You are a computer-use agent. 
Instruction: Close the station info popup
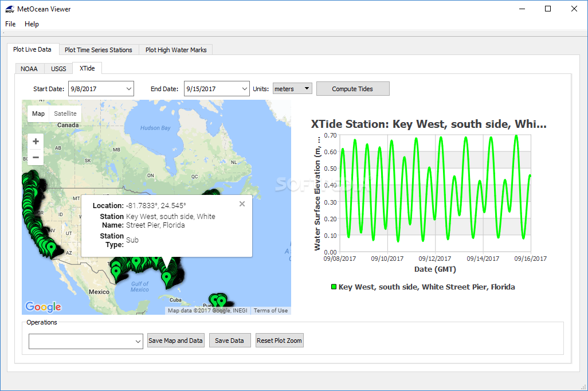[x=242, y=204]
